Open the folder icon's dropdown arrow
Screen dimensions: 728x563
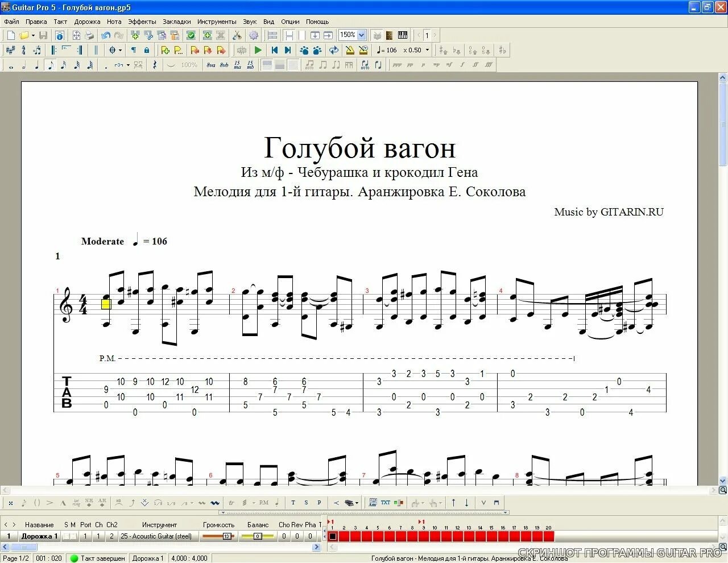(x=32, y=35)
